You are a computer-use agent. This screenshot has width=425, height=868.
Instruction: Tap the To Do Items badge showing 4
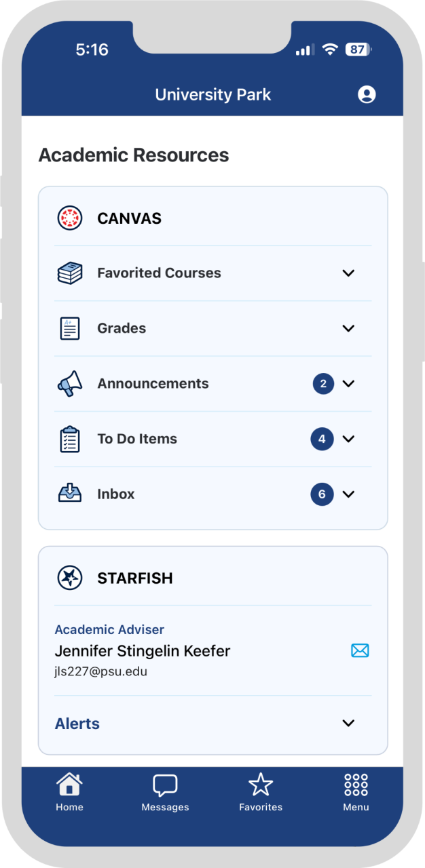pos(322,439)
